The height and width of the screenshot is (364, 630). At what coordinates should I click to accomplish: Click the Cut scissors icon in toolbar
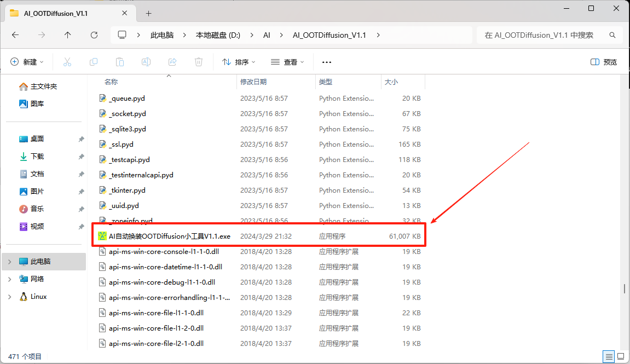67,62
